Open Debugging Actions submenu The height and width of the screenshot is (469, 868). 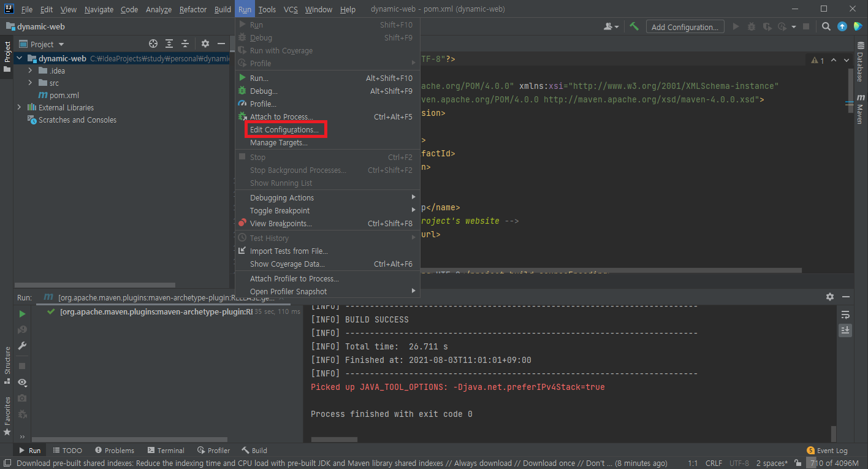click(x=327, y=197)
